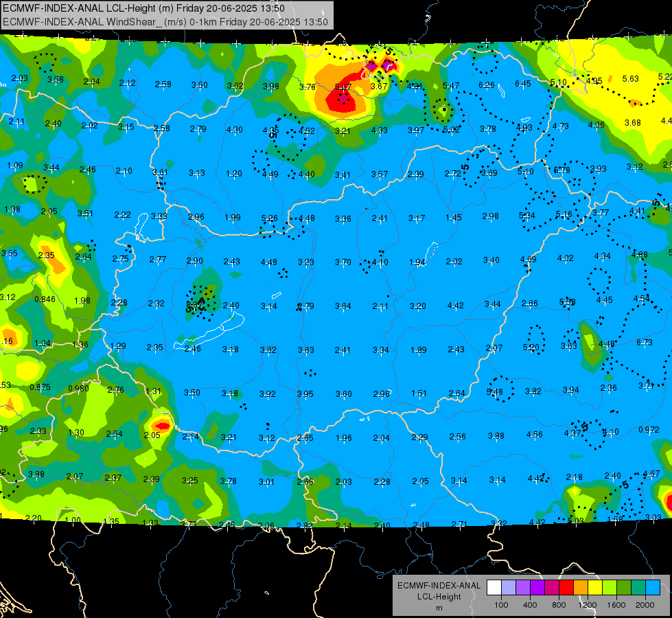Click the grid value 0.972
Viewport: 672px width, 618px height.
pyautogui.click(x=649, y=430)
